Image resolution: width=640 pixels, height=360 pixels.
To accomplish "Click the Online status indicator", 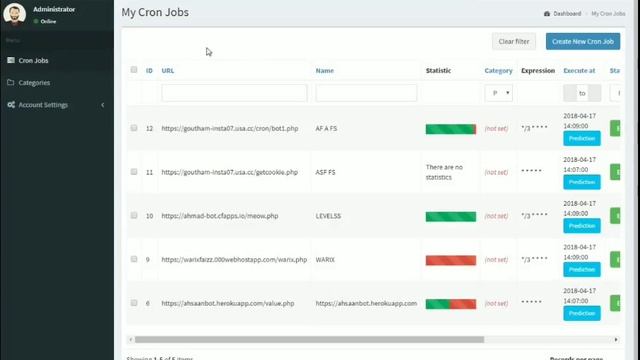I will tap(45, 21).
